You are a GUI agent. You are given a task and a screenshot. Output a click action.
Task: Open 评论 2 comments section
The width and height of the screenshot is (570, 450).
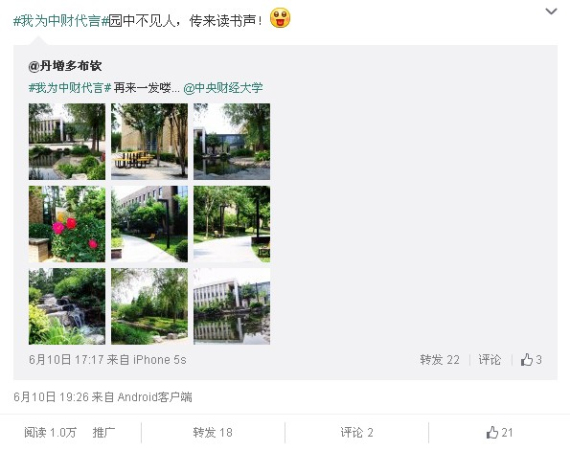(x=357, y=433)
